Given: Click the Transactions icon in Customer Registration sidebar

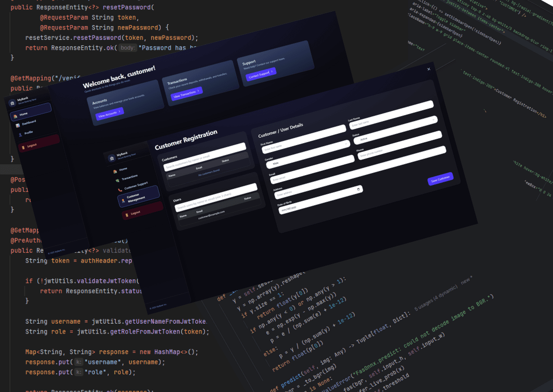Looking at the screenshot, I should pos(117,180).
